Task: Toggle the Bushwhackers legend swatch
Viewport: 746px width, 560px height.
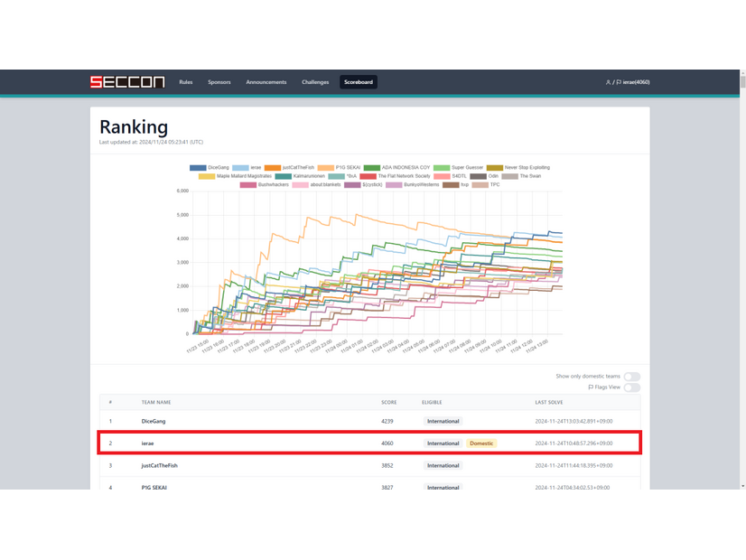Action: [247, 184]
